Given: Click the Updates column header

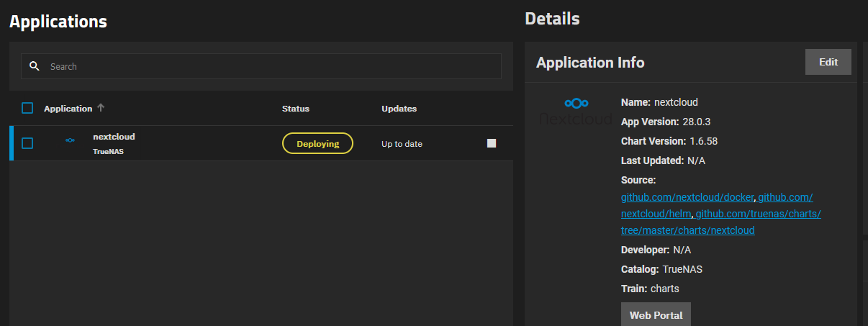Looking at the screenshot, I should point(399,109).
